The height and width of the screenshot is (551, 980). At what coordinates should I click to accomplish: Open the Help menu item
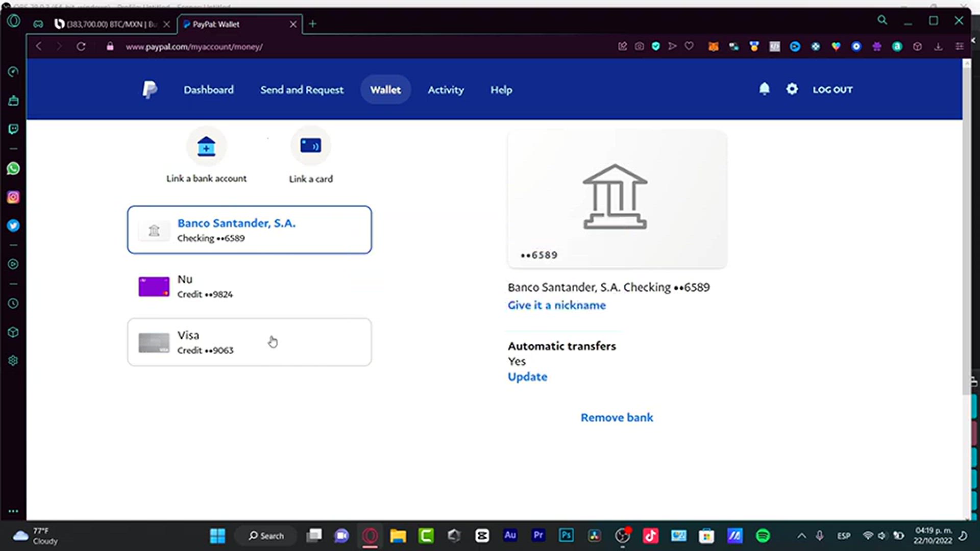pos(501,90)
